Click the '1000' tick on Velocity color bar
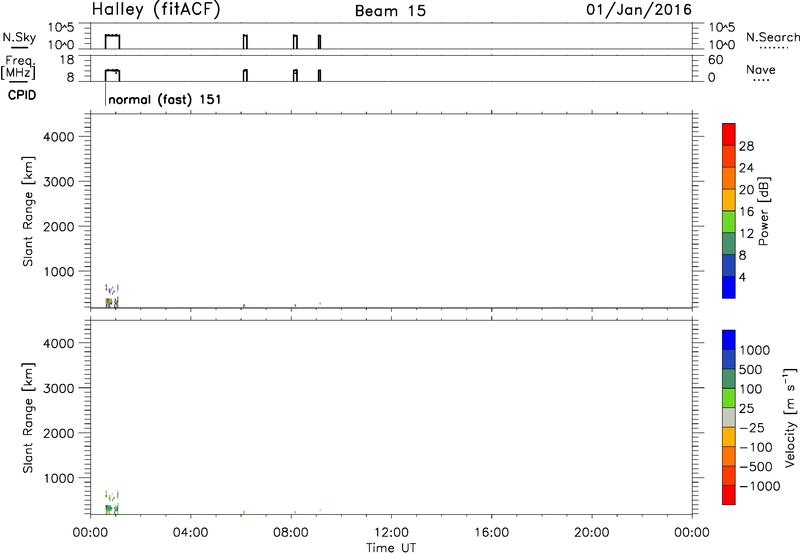 pos(755,350)
